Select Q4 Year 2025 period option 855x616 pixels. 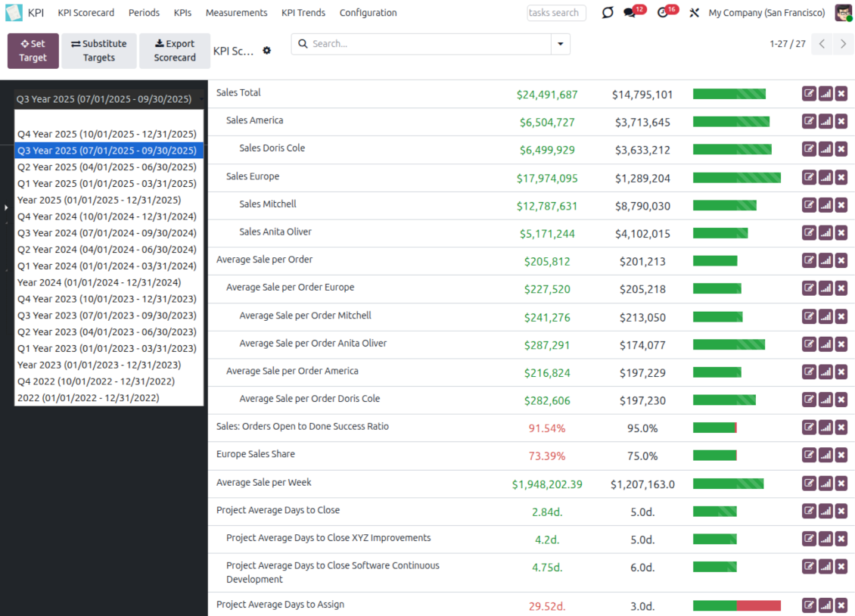107,134
